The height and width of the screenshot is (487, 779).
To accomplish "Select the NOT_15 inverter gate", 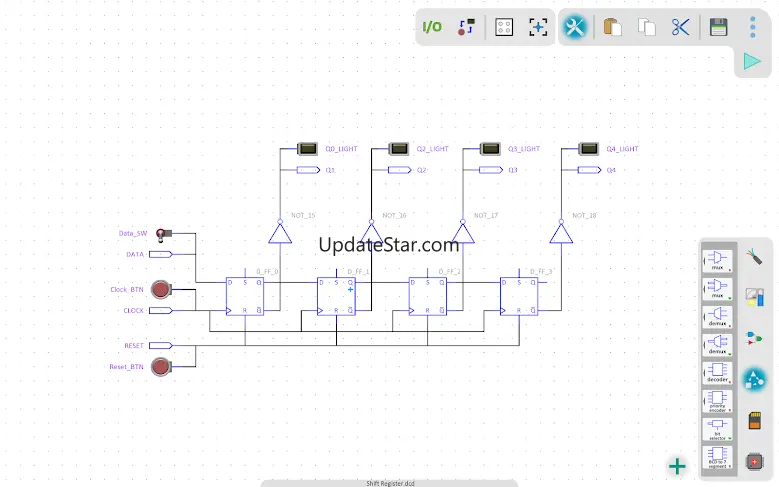I will coord(280,232).
